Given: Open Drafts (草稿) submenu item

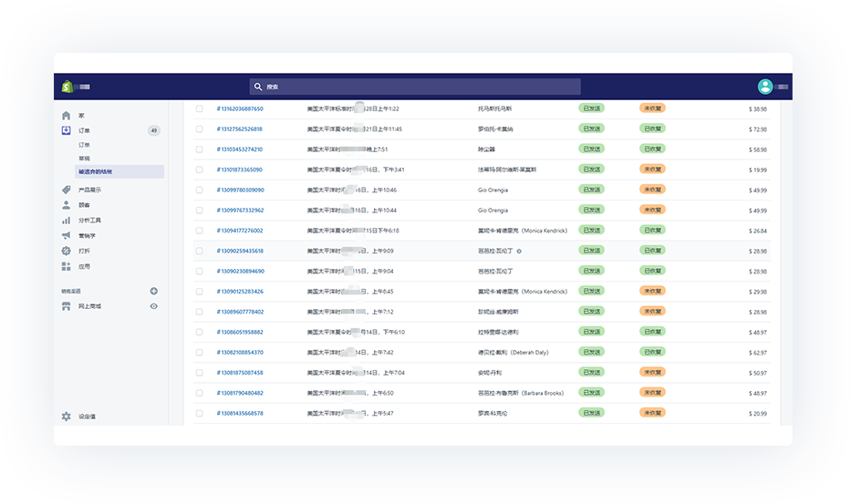Looking at the screenshot, I should pos(84,158).
